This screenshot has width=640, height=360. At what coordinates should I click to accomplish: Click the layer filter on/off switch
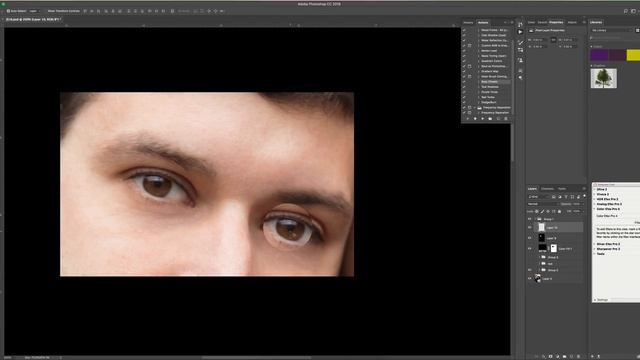coord(584,196)
